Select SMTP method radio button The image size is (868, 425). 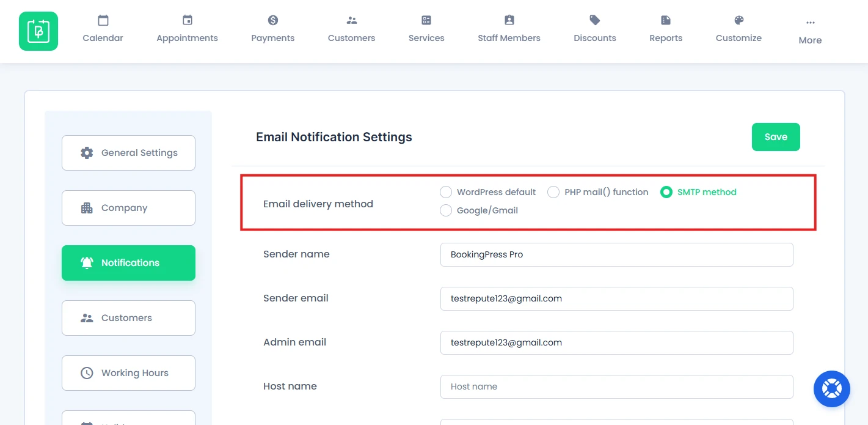(666, 192)
